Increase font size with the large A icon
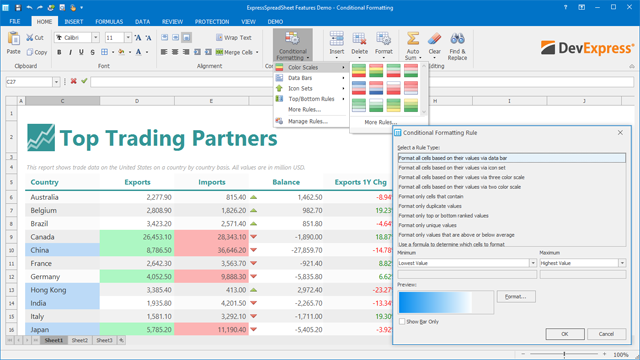The image size is (640, 360). 138,38
